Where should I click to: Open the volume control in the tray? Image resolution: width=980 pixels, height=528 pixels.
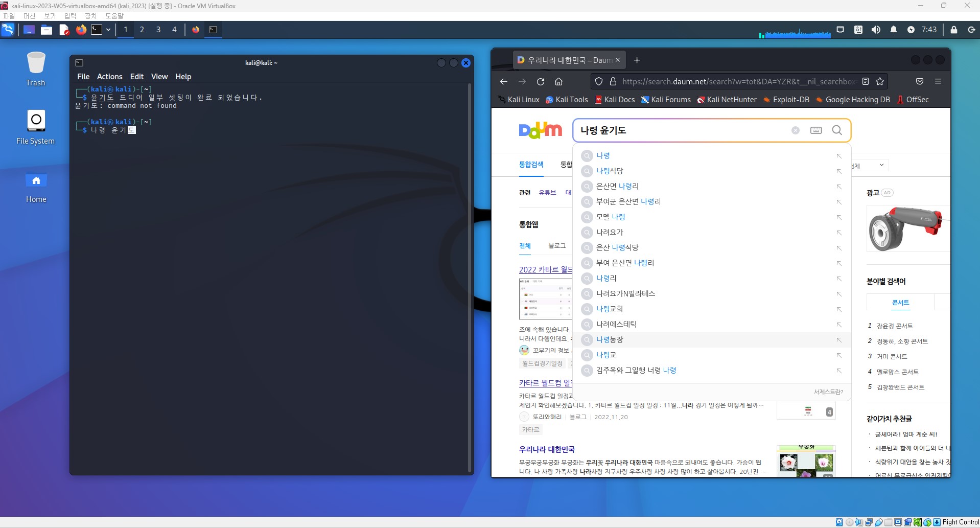coord(876,30)
